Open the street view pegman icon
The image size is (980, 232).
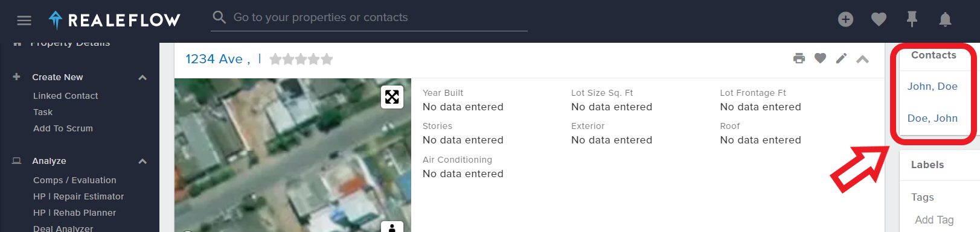pos(392,227)
